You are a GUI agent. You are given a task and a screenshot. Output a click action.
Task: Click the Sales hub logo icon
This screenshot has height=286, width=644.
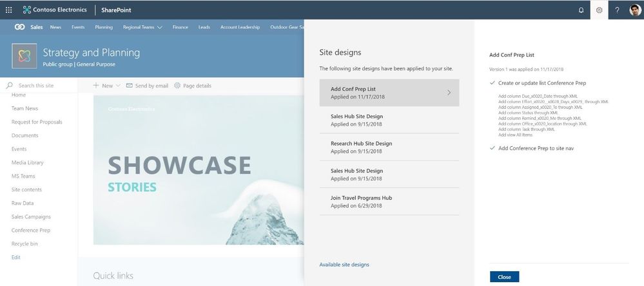pyautogui.click(x=20, y=27)
